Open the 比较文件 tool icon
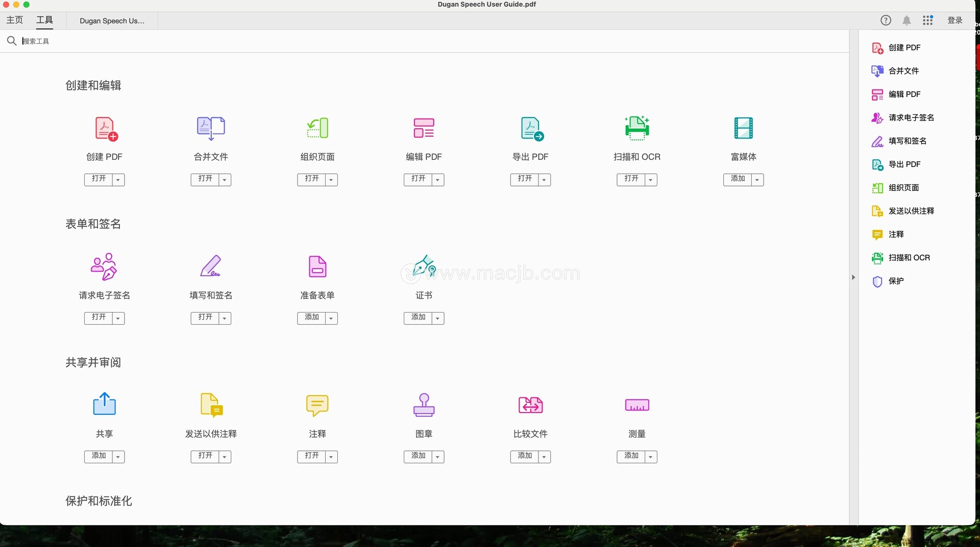The height and width of the screenshot is (547, 980). 530,405
